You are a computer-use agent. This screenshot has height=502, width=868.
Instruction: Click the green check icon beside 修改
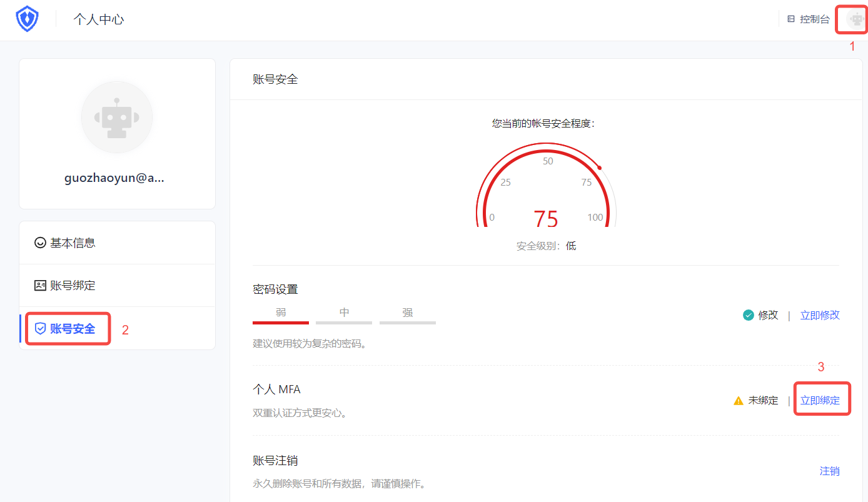click(x=748, y=315)
